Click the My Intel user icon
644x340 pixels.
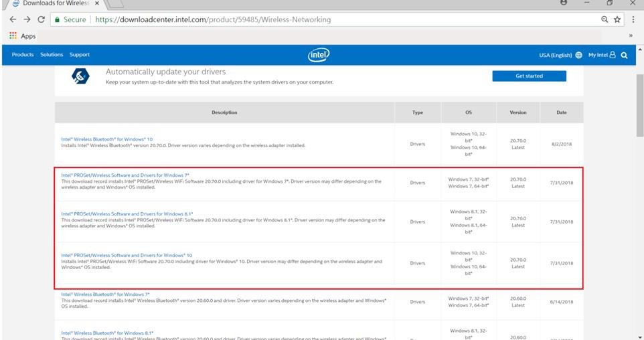pos(613,55)
